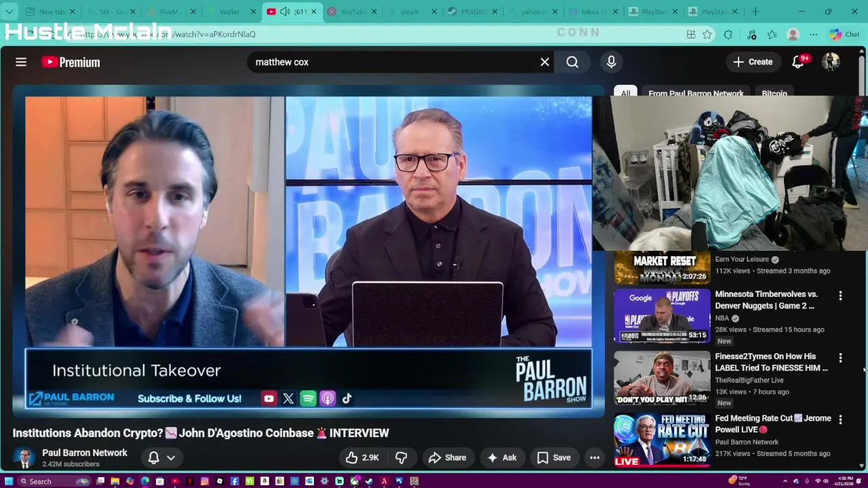The height and width of the screenshot is (488, 868).
Task: Save the video to a playlist
Action: tap(553, 457)
